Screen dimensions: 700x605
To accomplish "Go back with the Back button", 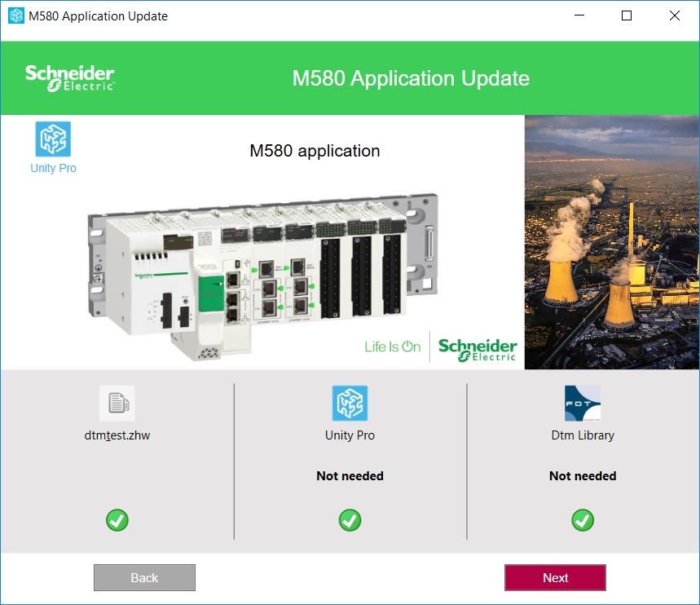I will click(x=144, y=578).
